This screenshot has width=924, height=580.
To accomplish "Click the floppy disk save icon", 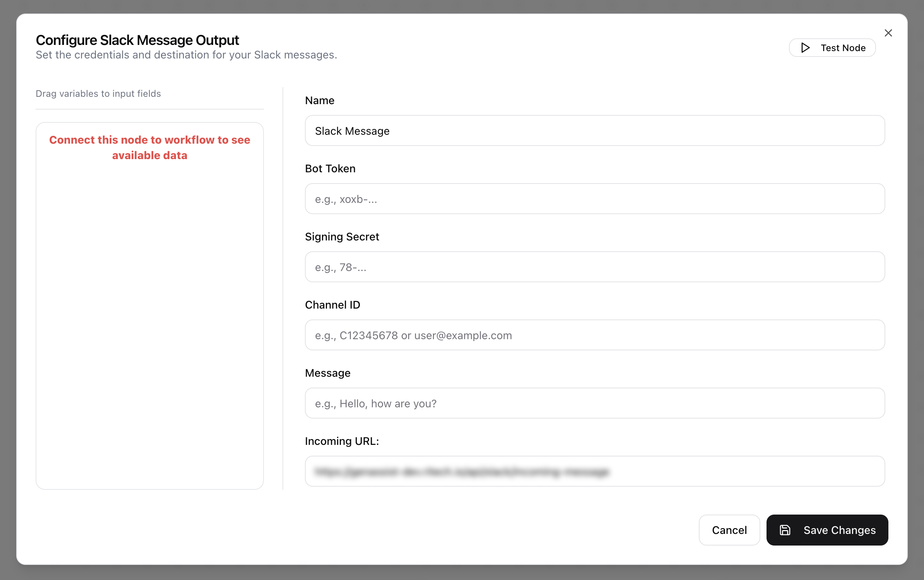I will pyautogui.click(x=785, y=530).
